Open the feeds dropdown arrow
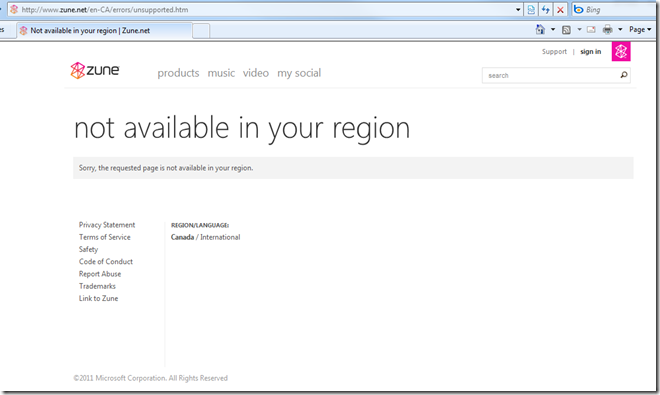660x395 pixels. tap(579, 29)
